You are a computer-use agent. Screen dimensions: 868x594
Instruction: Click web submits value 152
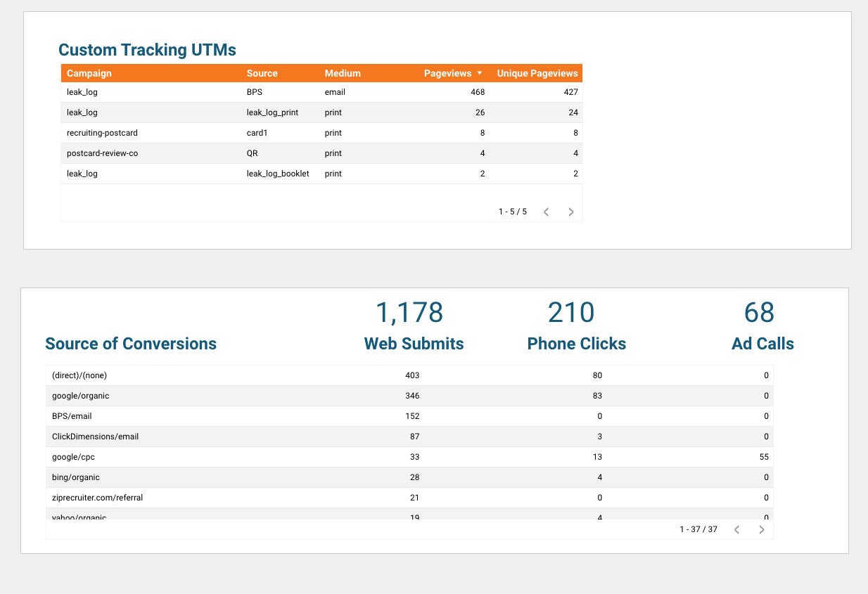[412, 416]
